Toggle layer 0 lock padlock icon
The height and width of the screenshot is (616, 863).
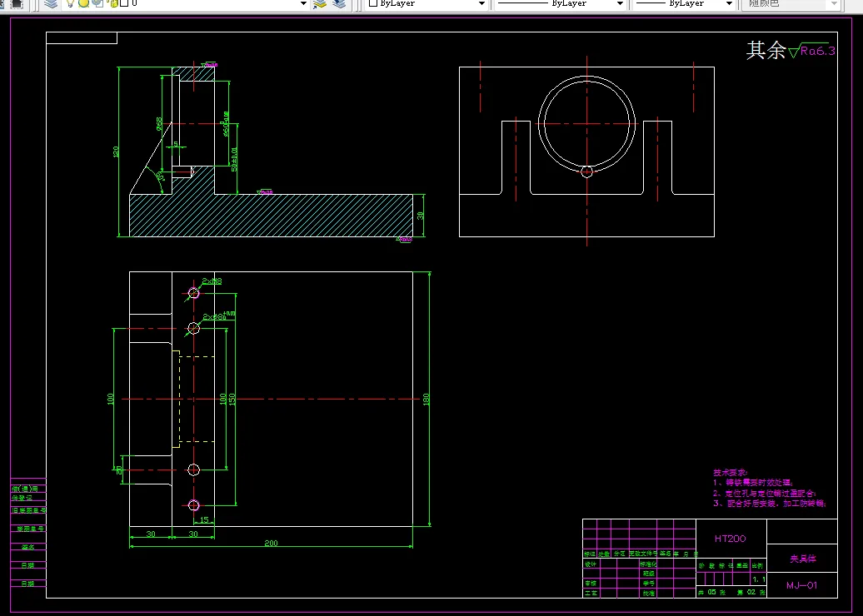[112, 3]
